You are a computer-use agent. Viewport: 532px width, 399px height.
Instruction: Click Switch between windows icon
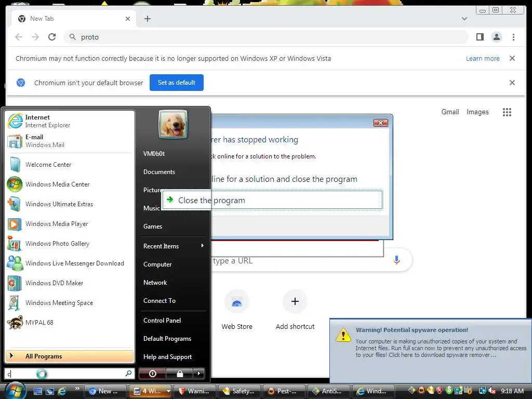(50, 391)
